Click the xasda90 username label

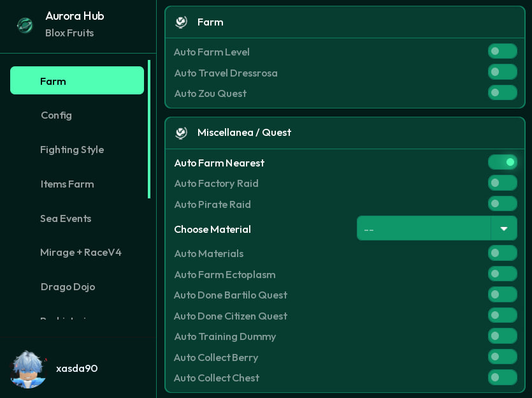(77, 369)
